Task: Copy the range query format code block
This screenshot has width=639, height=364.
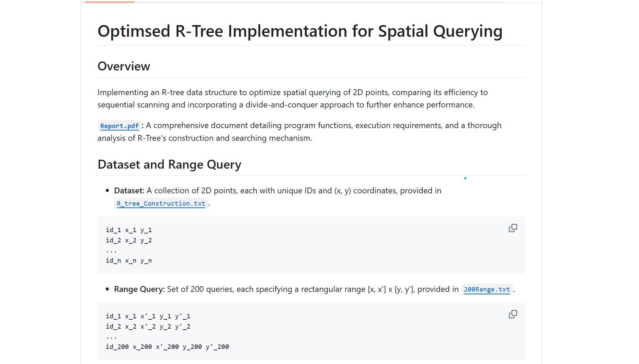Action: 513,315
